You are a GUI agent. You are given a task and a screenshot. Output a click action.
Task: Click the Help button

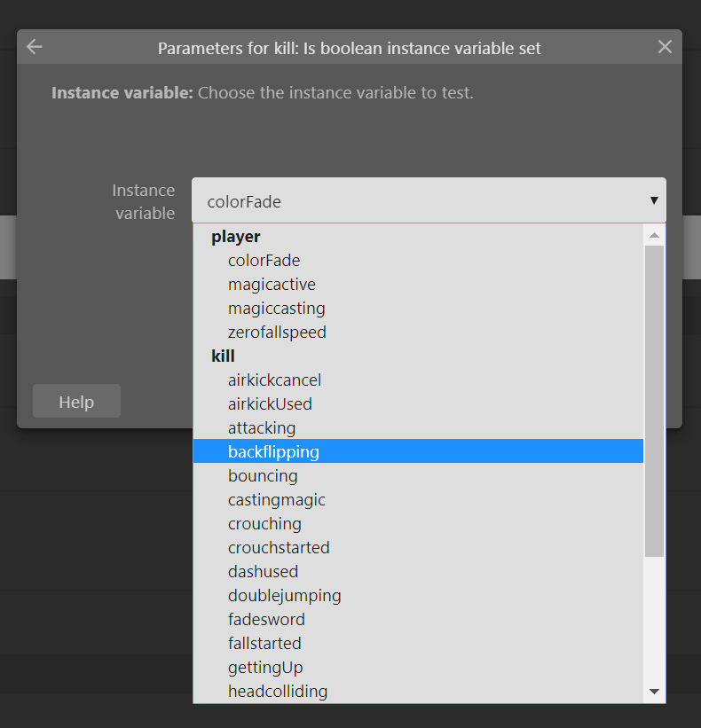coord(76,401)
